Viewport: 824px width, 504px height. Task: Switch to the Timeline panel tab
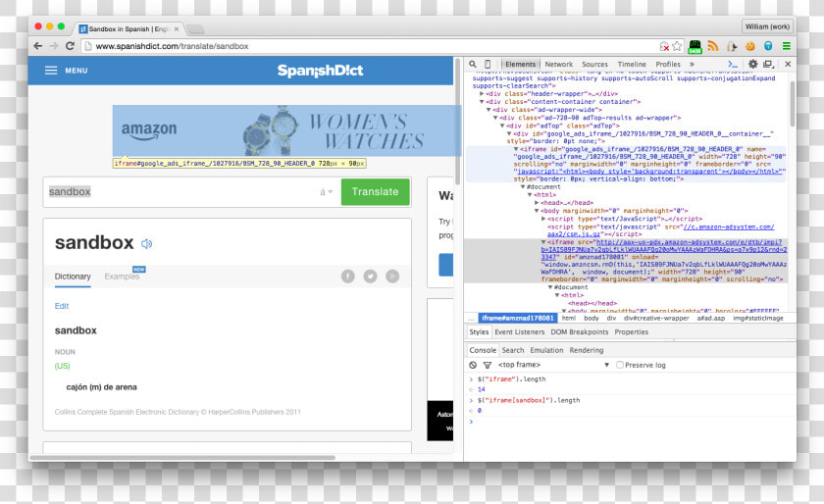(632, 64)
